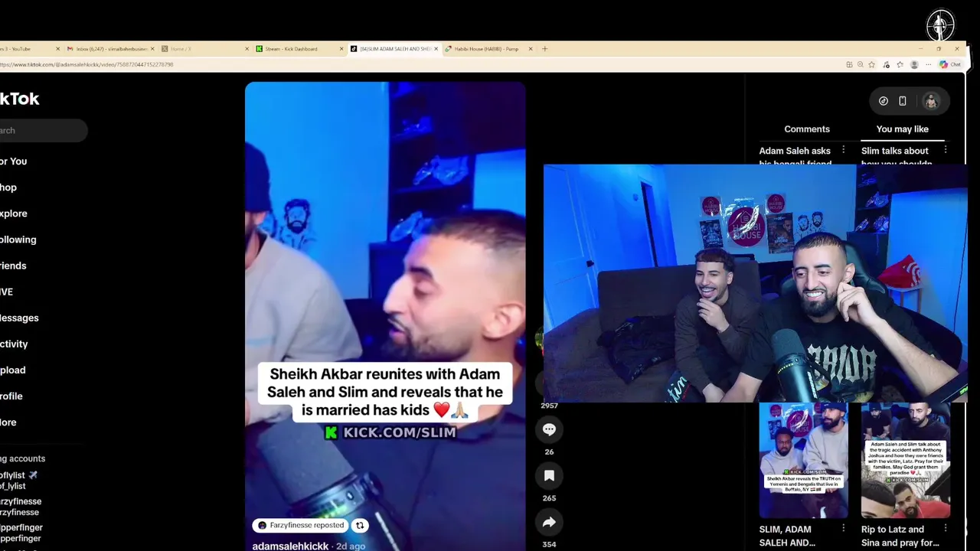This screenshot has height=551, width=980.
Task: Open Copilot Chat in the browser
Action: coord(950,64)
